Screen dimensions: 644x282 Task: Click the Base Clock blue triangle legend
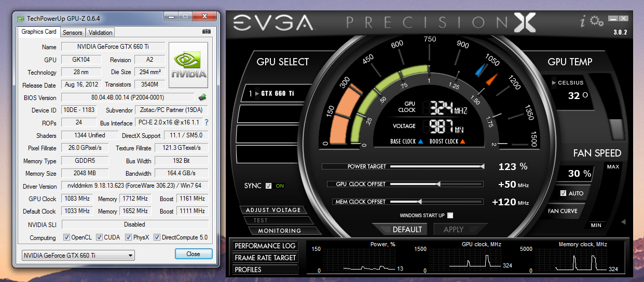(x=421, y=142)
